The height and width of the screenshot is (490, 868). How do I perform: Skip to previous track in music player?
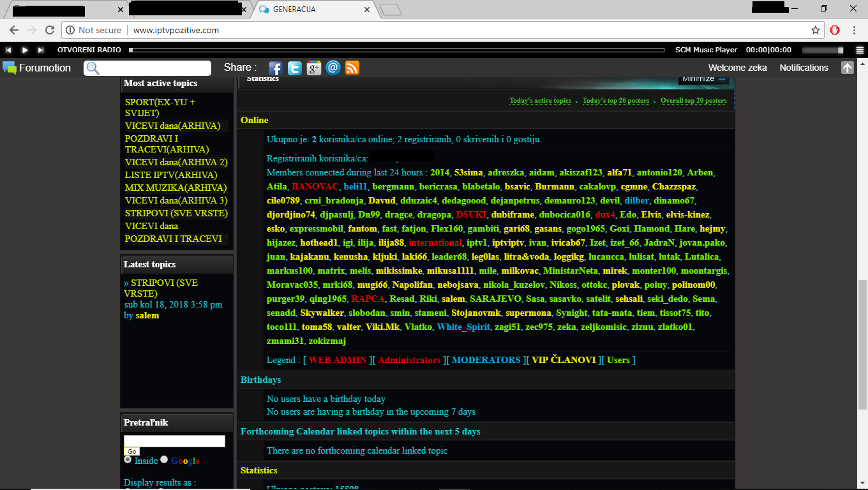tap(8, 50)
